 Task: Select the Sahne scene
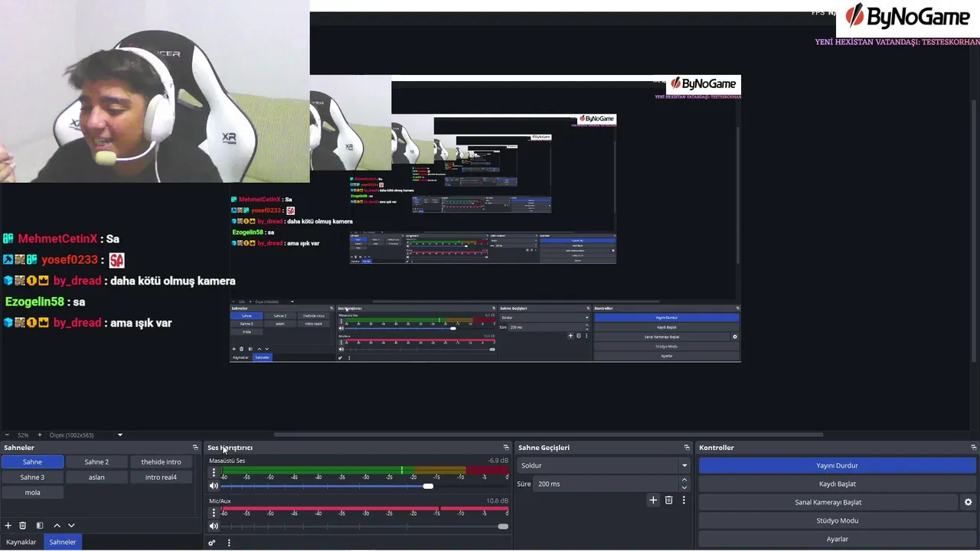(32, 461)
